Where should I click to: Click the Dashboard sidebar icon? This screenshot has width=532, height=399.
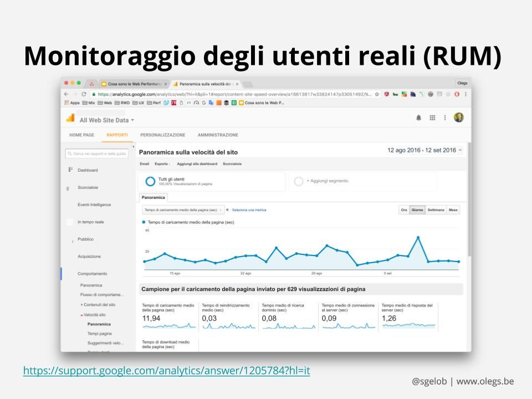[70, 170]
